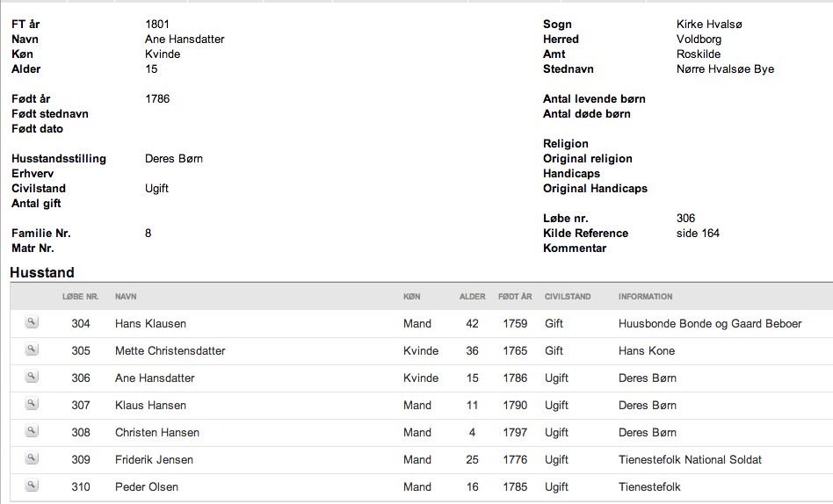This screenshot has width=833, height=504.
Task: Click the Navn column header
Action: [x=126, y=297]
